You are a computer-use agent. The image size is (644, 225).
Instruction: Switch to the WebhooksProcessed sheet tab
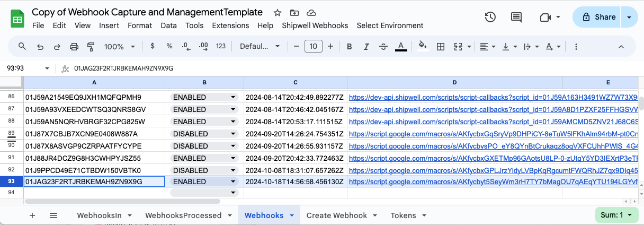183,215
